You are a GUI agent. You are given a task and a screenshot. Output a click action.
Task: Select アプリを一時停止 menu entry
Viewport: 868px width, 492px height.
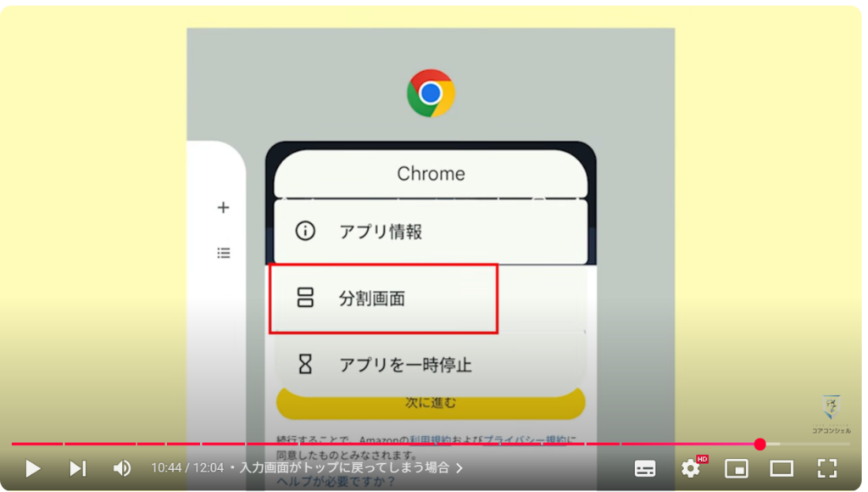(x=430, y=365)
